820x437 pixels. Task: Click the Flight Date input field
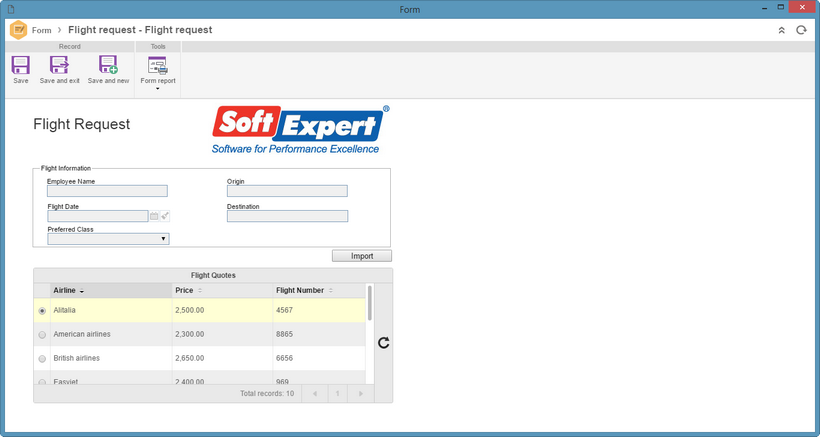click(98, 216)
